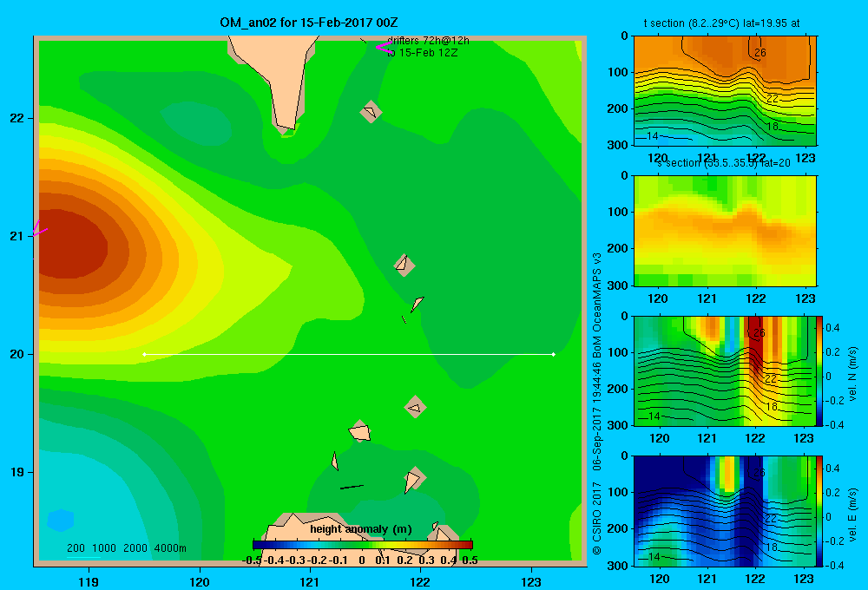Click the height anomaly color bar
Viewport: 868px width, 590px height.
click(x=363, y=545)
